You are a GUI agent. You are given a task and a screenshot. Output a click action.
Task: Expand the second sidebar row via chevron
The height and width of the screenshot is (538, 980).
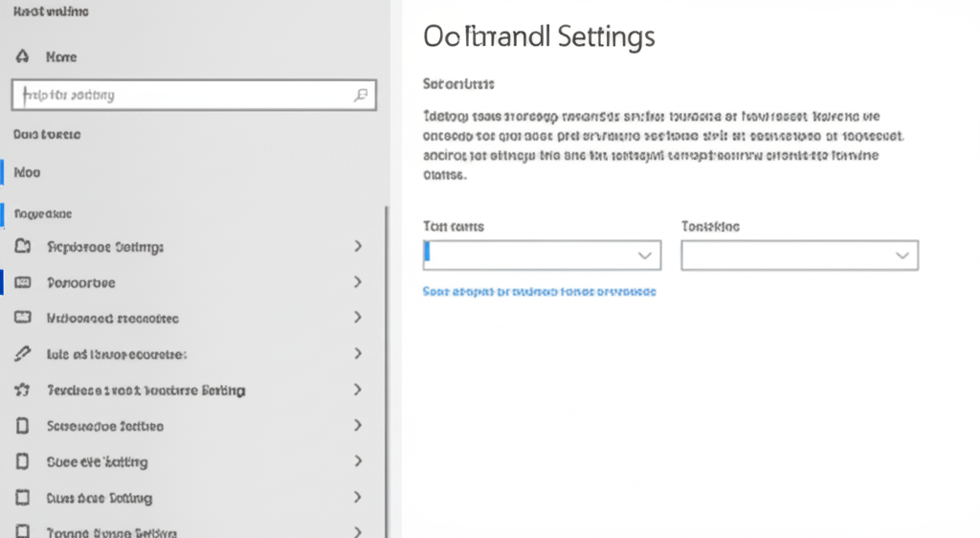point(358,282)
